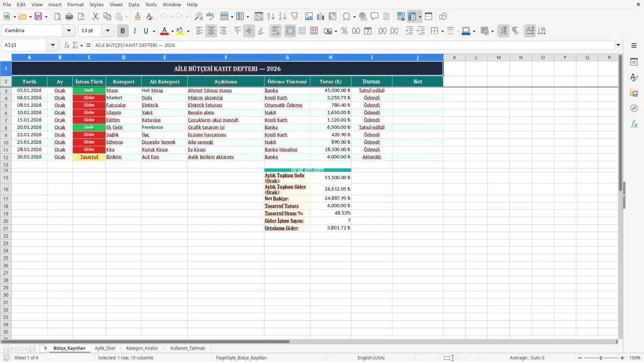The height and width of the screenshot is (362, 644).
Task: Select row 8 header
Action: 5,128
